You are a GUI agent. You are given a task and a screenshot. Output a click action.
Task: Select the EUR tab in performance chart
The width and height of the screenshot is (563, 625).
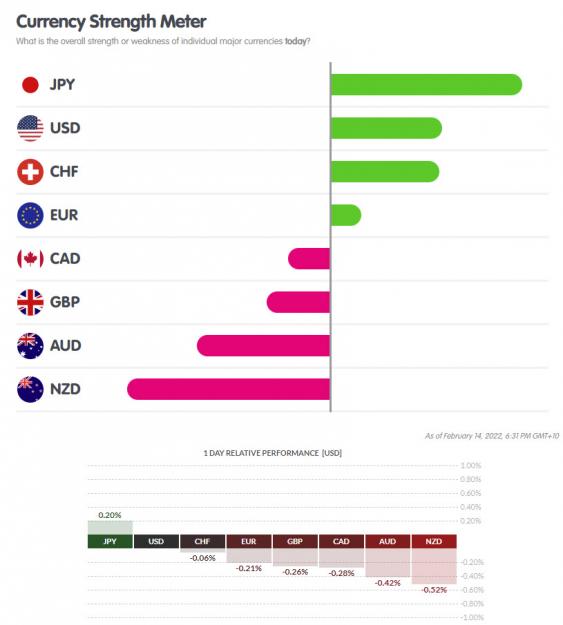click(249, 541)
